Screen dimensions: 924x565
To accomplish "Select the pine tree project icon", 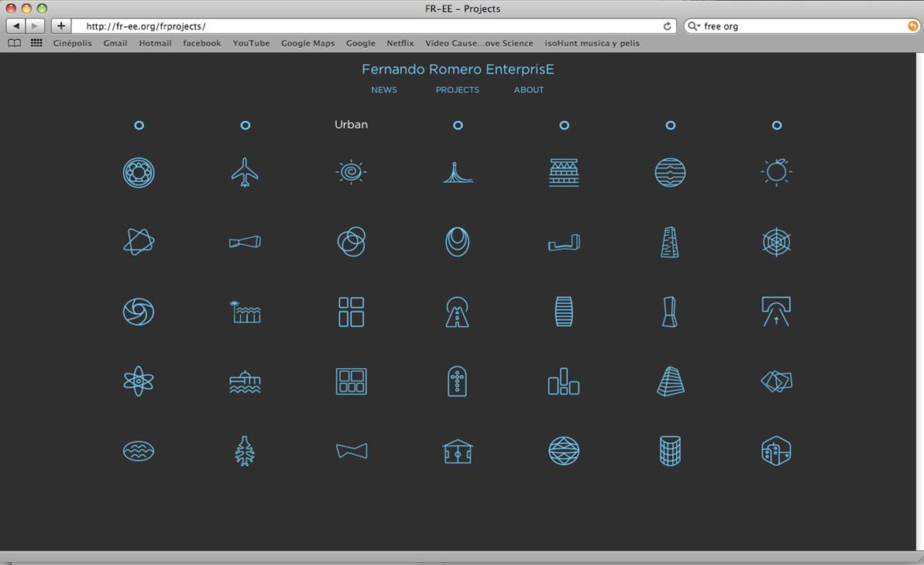I will click(x=245, y=451).
